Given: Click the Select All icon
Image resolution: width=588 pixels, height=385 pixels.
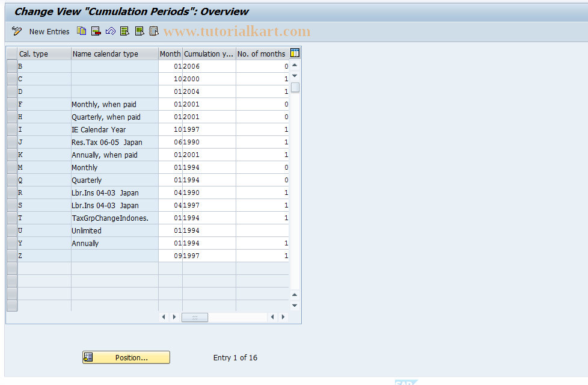Looking at the screenshot, I should pyautogui.click(x=125, y=31).
